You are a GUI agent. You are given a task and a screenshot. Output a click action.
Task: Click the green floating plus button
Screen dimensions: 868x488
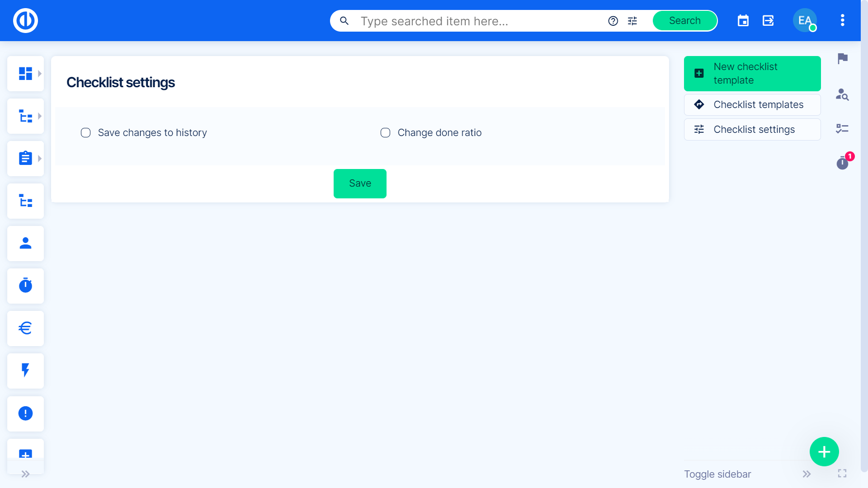(824, 451)
